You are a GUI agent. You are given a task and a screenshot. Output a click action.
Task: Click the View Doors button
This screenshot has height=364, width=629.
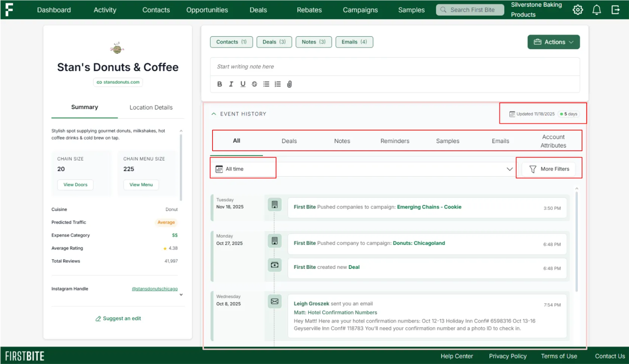[x=75, y=185]
